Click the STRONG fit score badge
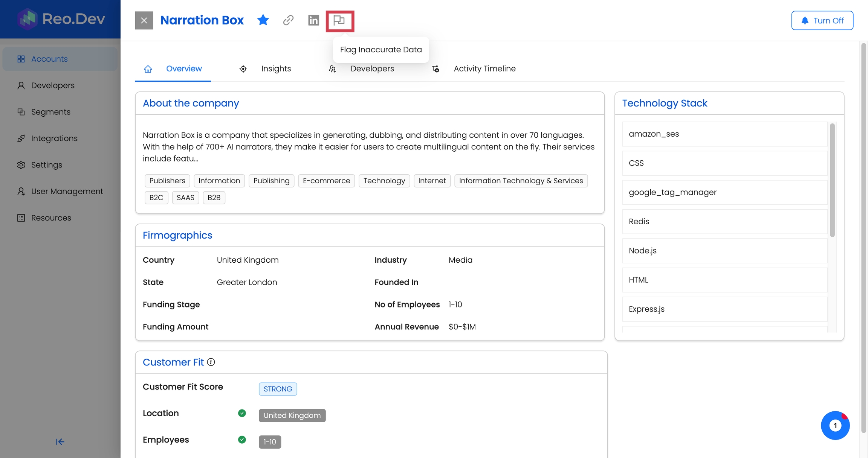 coord(278,389)
